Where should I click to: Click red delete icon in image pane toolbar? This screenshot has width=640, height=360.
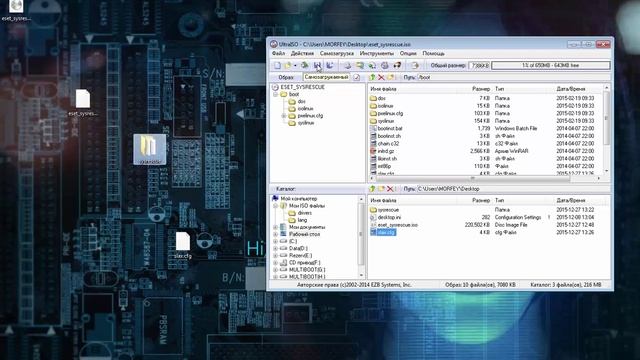point(381,77)
